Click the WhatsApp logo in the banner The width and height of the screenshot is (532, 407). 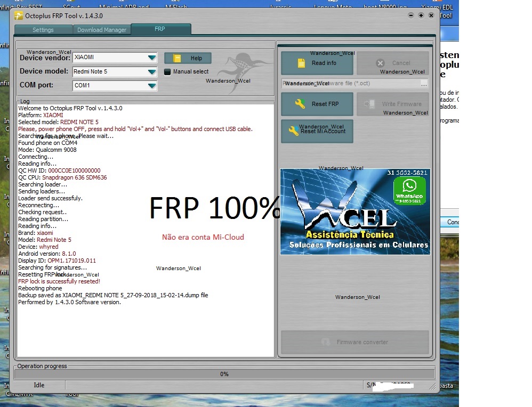click(x=409, y=190)
